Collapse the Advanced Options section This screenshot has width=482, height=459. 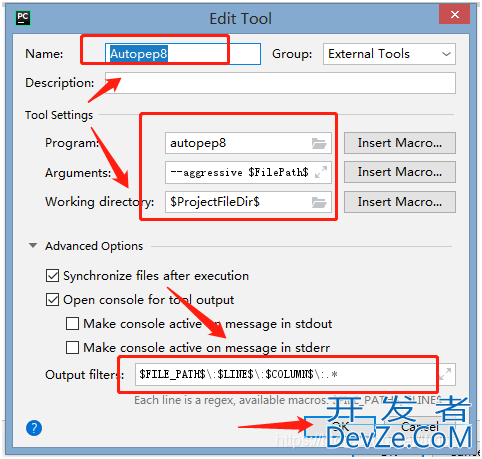pyautogui.click(x=33, y=246)
